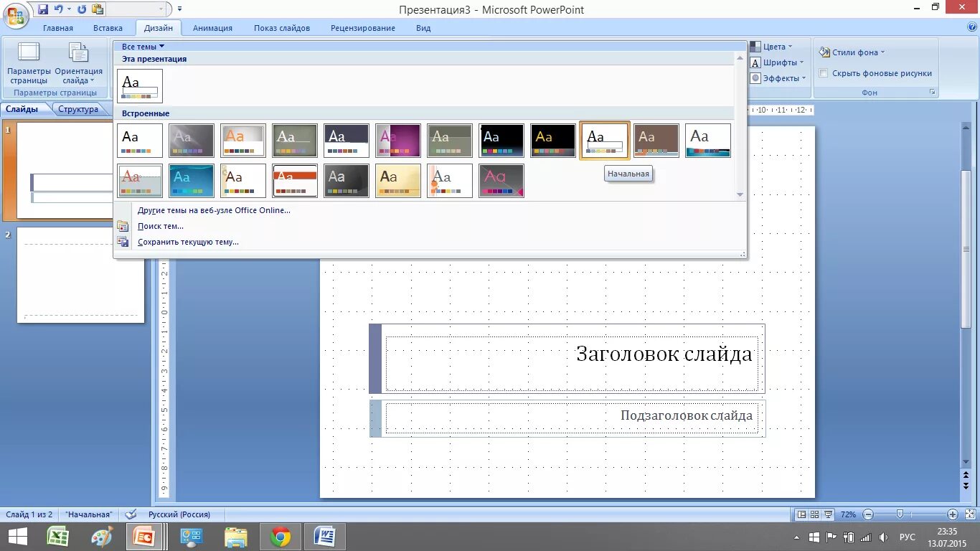Click the paste icon in quick access toolbar

pos(98,9)
